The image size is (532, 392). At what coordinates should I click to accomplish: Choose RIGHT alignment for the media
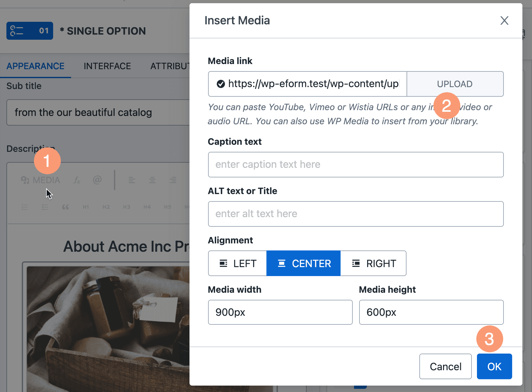click(374, 263)
